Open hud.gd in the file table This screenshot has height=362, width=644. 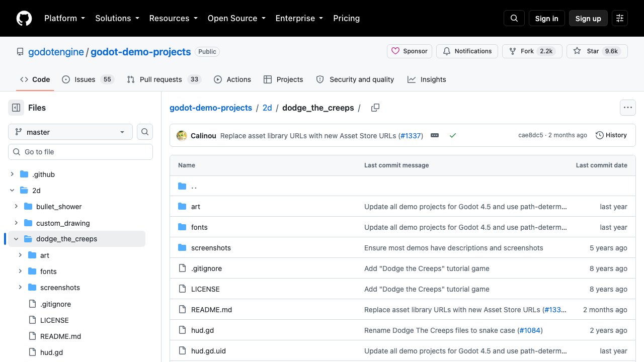[202, 330]
